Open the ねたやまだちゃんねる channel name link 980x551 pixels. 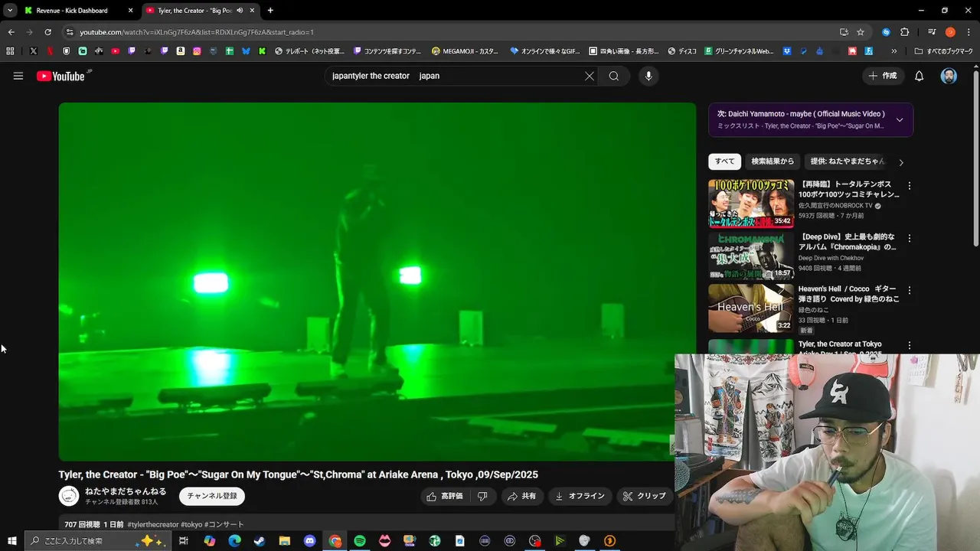point(126,491)
